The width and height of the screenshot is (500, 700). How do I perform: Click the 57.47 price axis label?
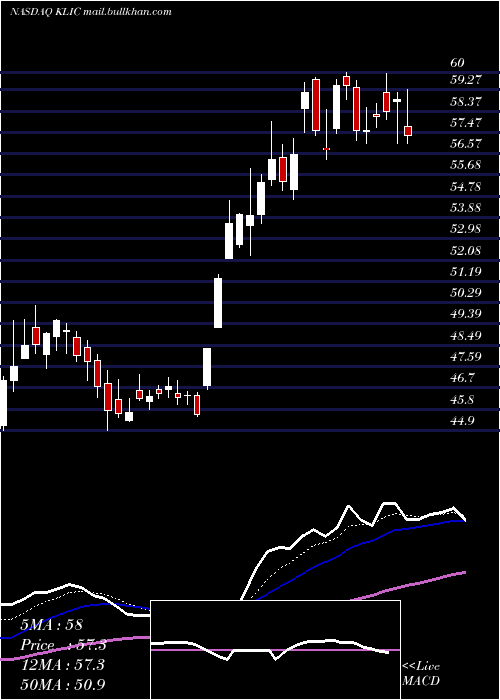point(467,122)
